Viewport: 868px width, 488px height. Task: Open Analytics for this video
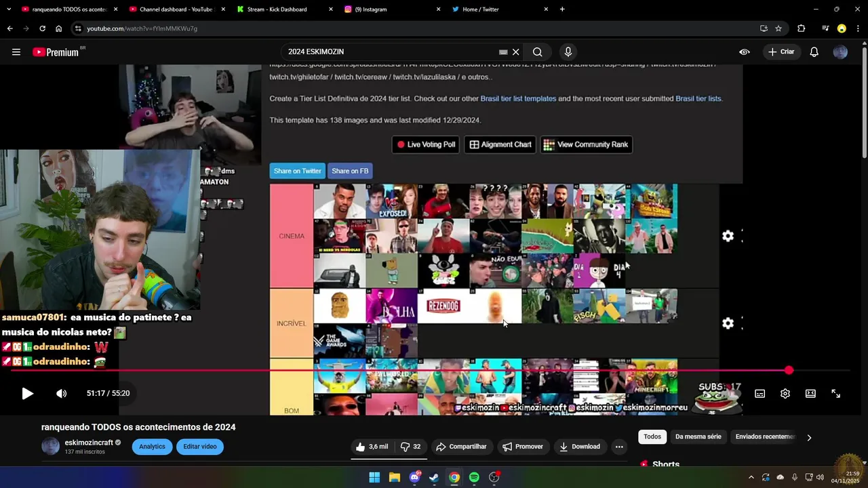point(152,447)
